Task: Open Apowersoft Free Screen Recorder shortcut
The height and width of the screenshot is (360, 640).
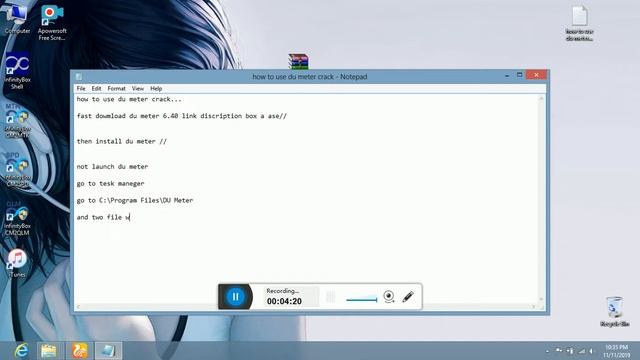Action: click(x=52, y=22)
